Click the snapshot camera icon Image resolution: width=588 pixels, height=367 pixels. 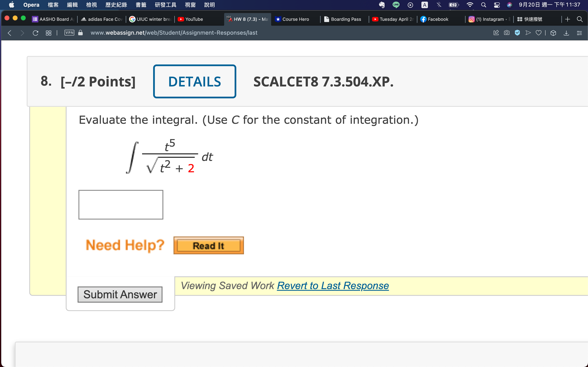pyautogui.click(x=507, y=33)
